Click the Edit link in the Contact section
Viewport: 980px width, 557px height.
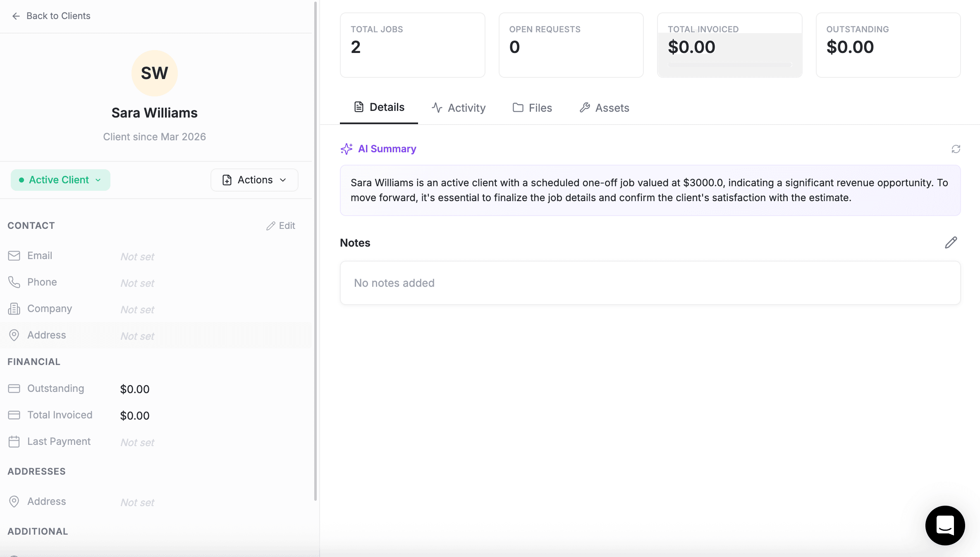pos(281,226)
